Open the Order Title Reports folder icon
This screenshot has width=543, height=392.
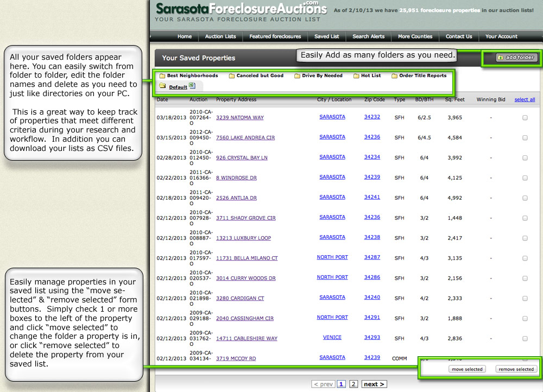[x=394, y=76]
